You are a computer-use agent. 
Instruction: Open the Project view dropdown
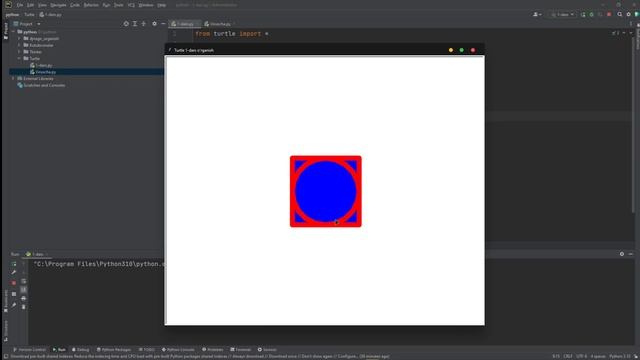click(27, 24)
